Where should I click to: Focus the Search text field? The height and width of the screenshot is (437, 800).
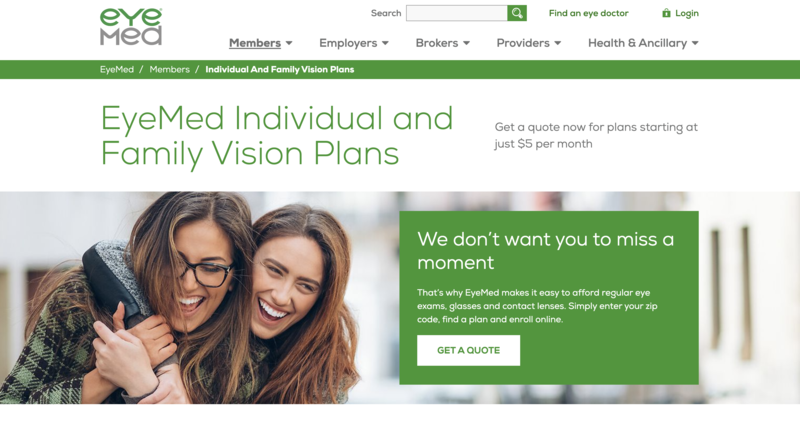tap(457, 13)
